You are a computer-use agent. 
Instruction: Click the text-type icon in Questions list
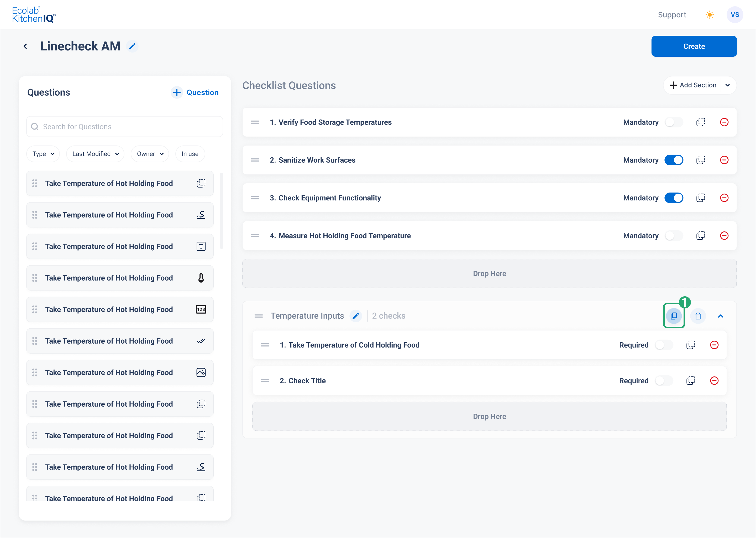[201, 246]
